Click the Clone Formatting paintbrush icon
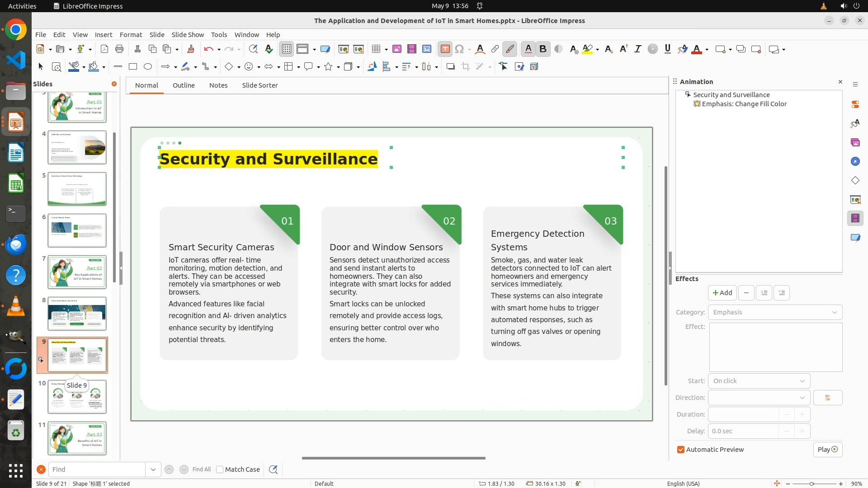 (190, 49)
